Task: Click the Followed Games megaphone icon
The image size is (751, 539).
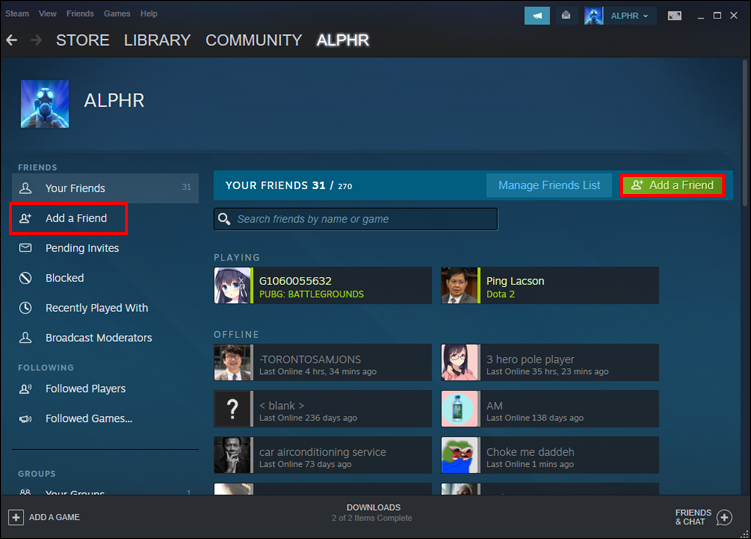Action: (25, 419)
